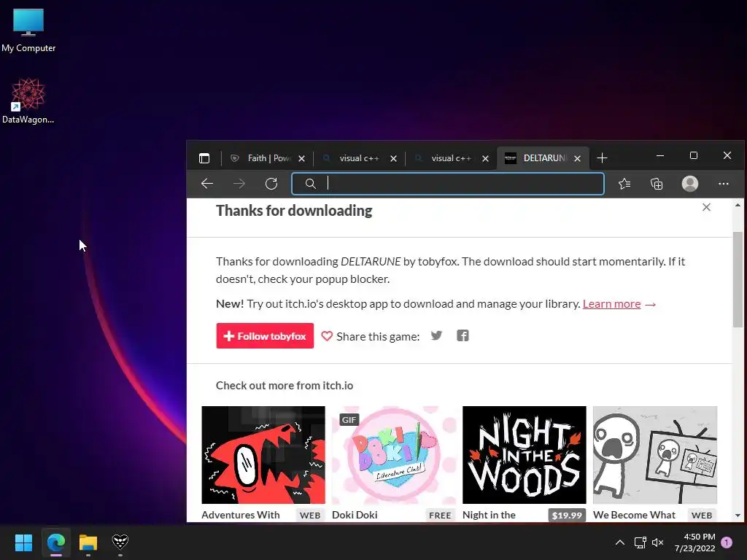Close the first visual c++ tab

click(x=393, y=158)
